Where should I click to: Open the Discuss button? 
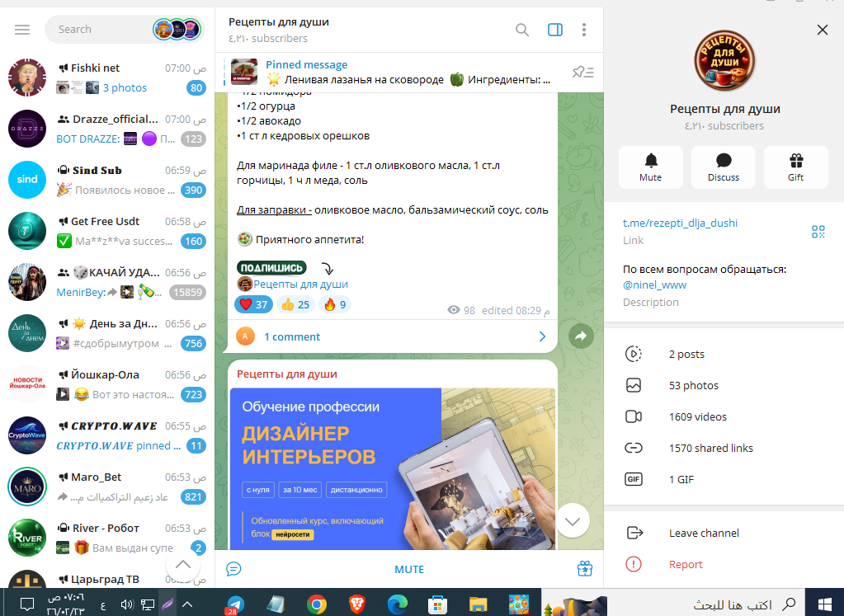pyautogui.click(x=724, y=167)
